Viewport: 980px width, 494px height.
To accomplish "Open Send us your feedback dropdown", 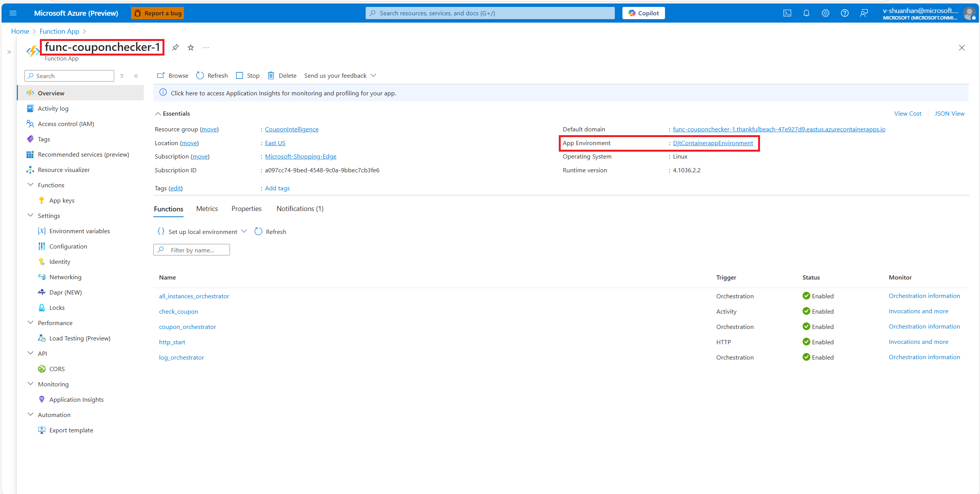I will coord(340,75).
